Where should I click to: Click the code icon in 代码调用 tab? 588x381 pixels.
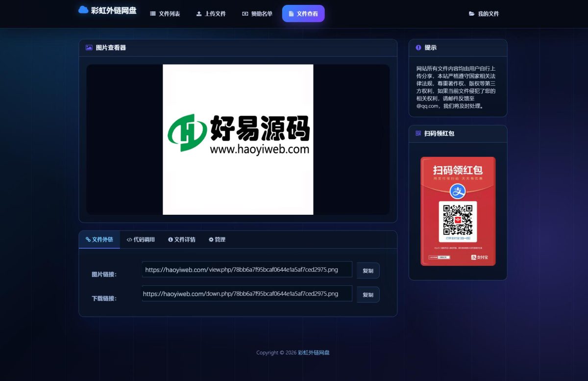click(x=129, y=240)
